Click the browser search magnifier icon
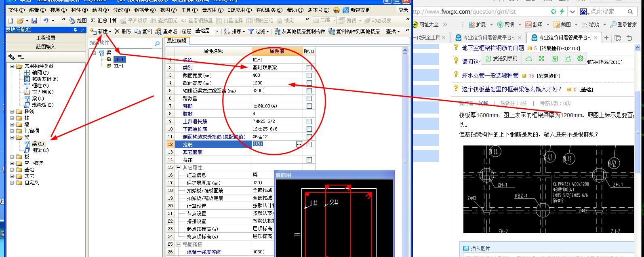The height and width of the screenshot is (257, 644). (x=631, y=12)
